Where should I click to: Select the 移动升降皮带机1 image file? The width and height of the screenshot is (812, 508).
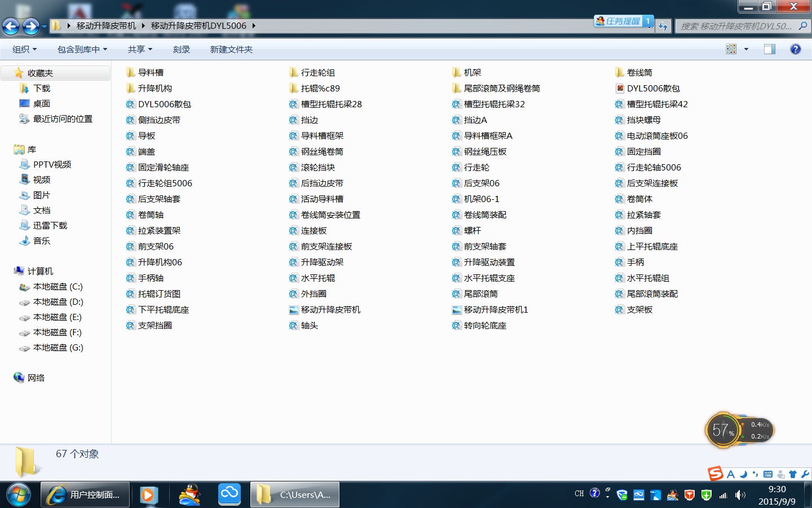(490, 309)
